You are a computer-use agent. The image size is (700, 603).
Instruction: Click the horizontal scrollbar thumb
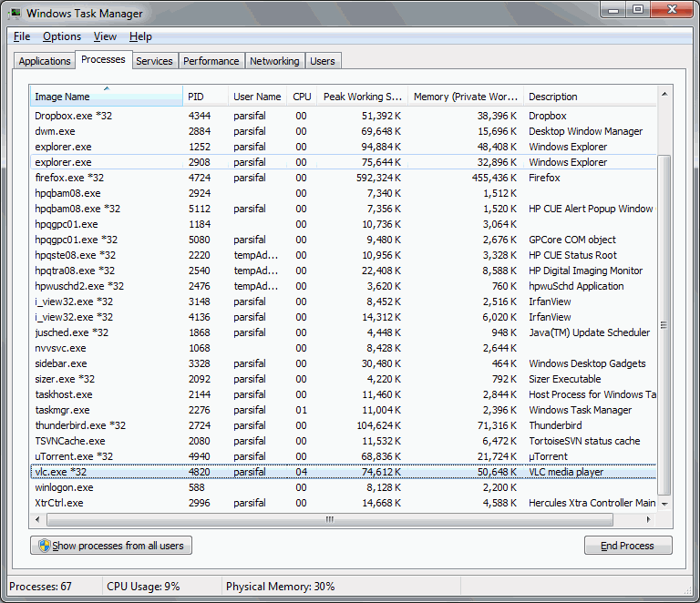[x=330, y=519]
